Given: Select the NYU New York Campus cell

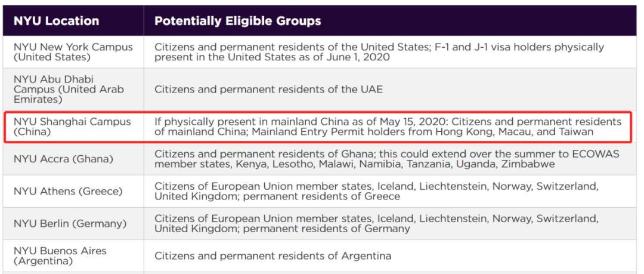Looking at the screenshot, I should click(73, 52).
